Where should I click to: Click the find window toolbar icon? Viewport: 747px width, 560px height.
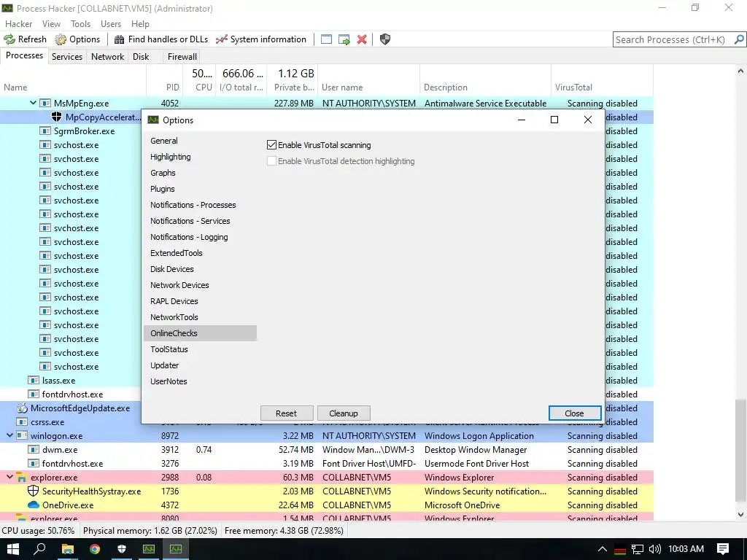click(326, 39)
